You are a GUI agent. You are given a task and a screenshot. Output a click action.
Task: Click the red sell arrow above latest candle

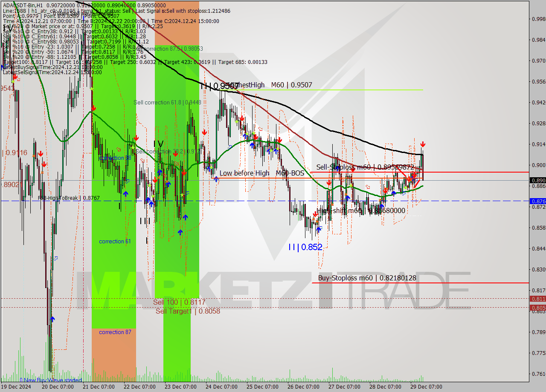click(423, 144)
